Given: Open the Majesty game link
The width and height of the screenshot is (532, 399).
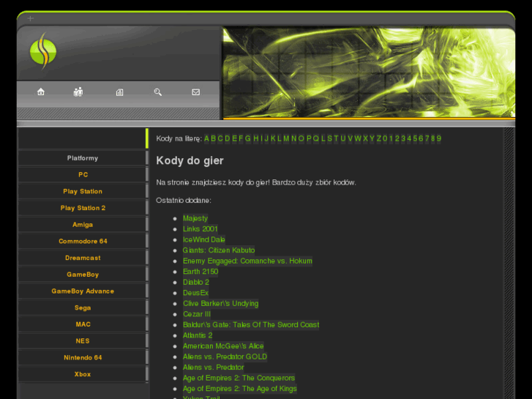Looking at the screenshot, I should click(195, 218).
